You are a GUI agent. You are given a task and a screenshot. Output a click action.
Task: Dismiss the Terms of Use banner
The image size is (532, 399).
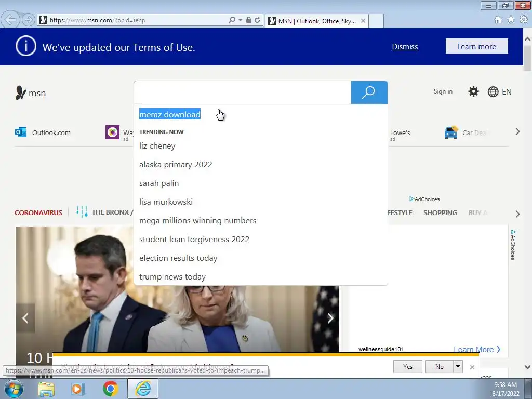[405, 46]
